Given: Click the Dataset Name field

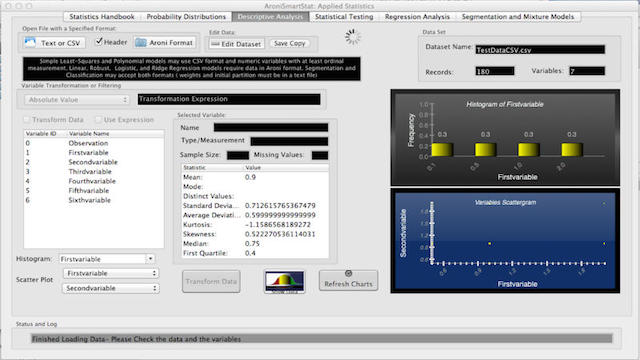Looking at the screenshot, I should click(x=540, y=50).
